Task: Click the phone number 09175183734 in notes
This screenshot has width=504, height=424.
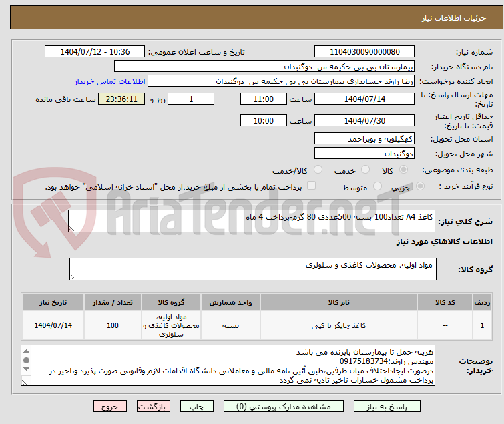Action: click(364, 361)
